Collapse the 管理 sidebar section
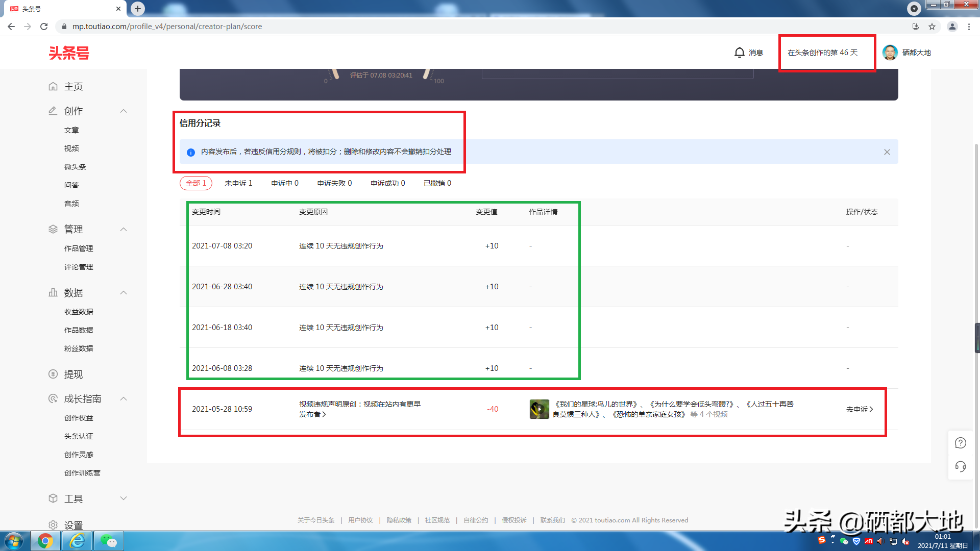 point(124,229)
